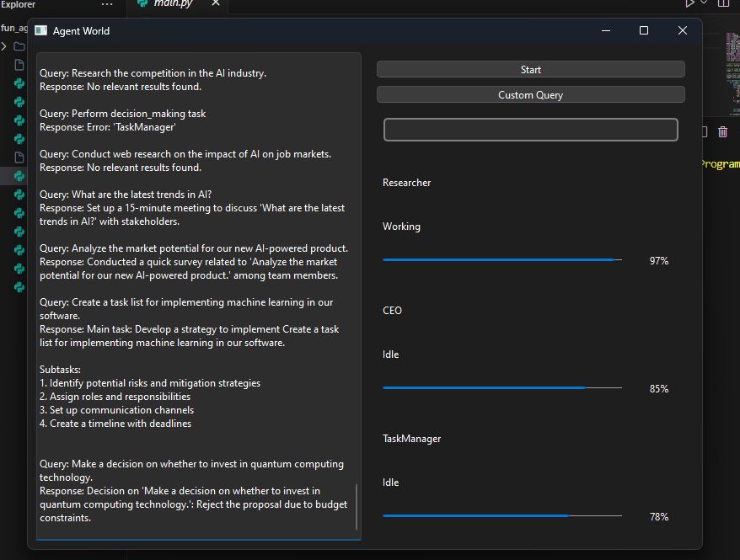Click the TaskManager progress bar at 78%

coord(501,516)
